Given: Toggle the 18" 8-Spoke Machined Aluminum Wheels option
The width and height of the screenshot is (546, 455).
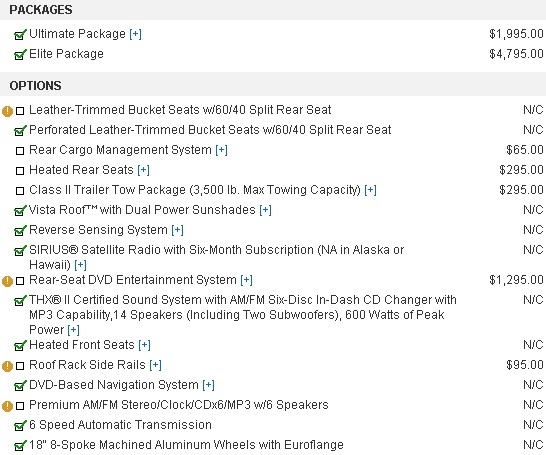Looking at the screenshot, I should pyautogui.click(x=20, y=446).
